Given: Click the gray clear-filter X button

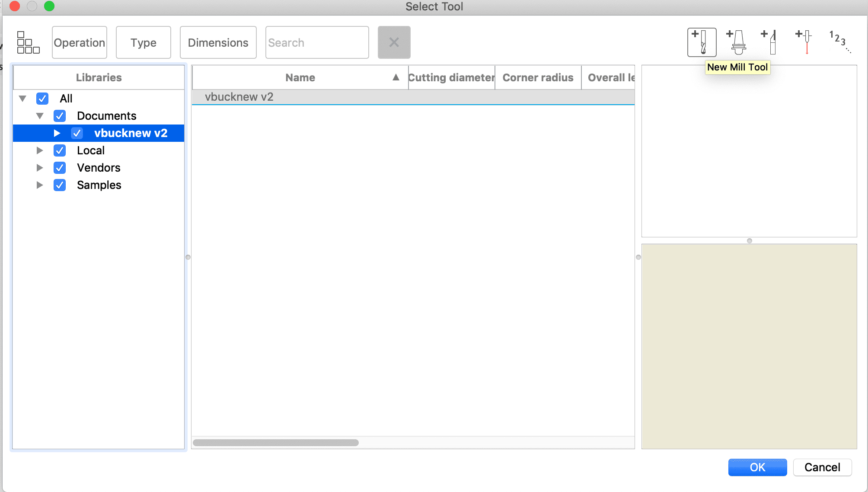Looking at the screenshot, I should (394, 42).
